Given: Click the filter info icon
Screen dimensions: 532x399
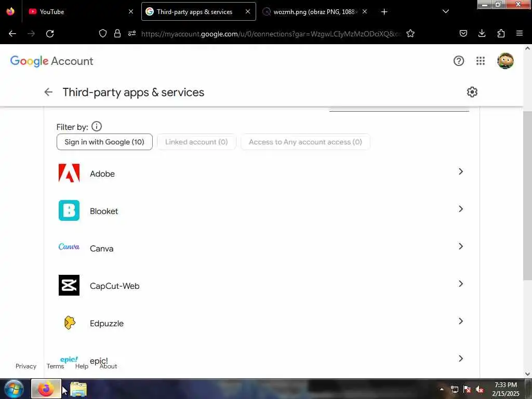Looking at the screenshot, I should pyautogui.click(x=96, y=127).
